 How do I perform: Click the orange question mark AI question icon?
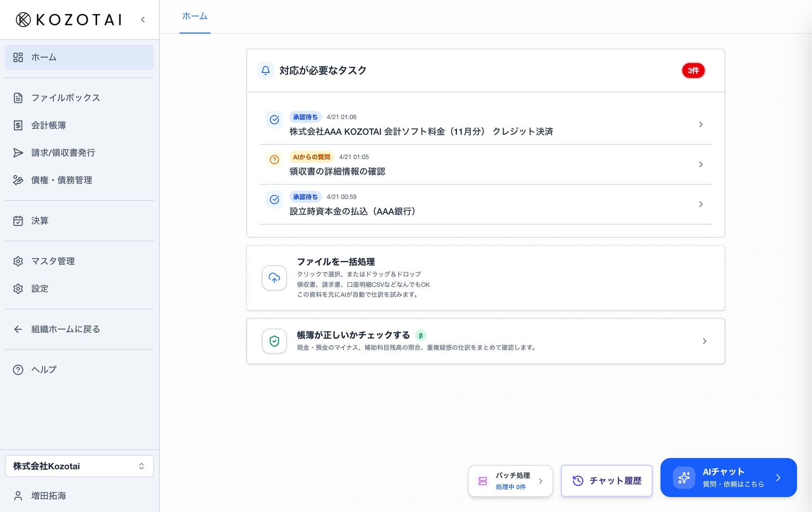click(x=274, y=159)
